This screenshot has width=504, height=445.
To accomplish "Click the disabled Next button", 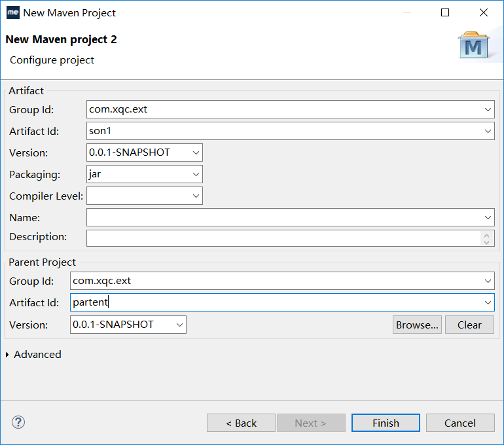I will pos(311,423).
